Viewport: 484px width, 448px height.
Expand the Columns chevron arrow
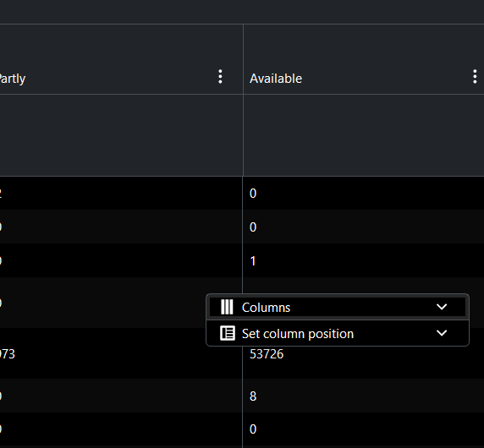(442, 307)
